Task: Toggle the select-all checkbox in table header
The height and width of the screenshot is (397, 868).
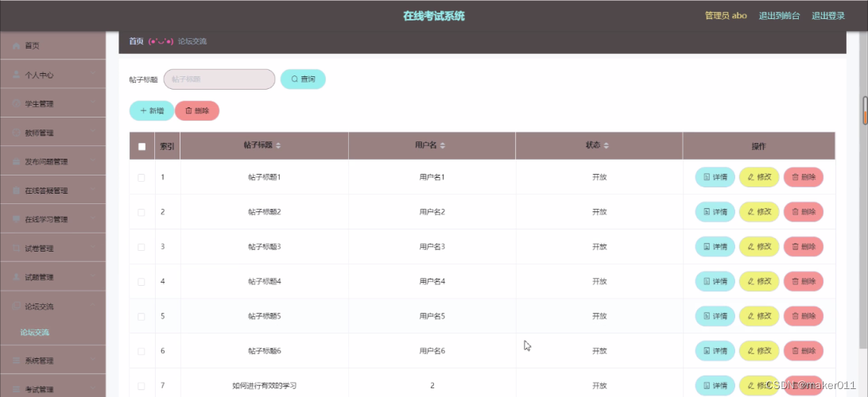Action: pyautogui.click(x=141, y=147)
